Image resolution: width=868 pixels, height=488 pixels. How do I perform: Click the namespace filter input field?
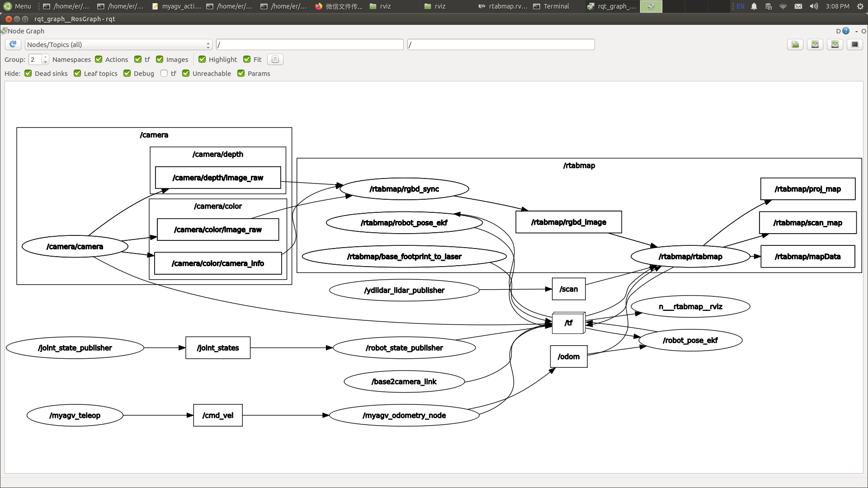(x=309, y=44)
